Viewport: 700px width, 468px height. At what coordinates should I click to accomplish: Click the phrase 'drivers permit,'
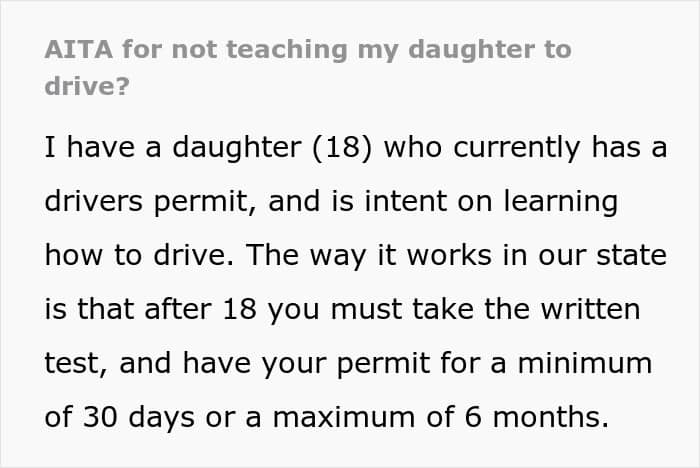coord(151,201)
